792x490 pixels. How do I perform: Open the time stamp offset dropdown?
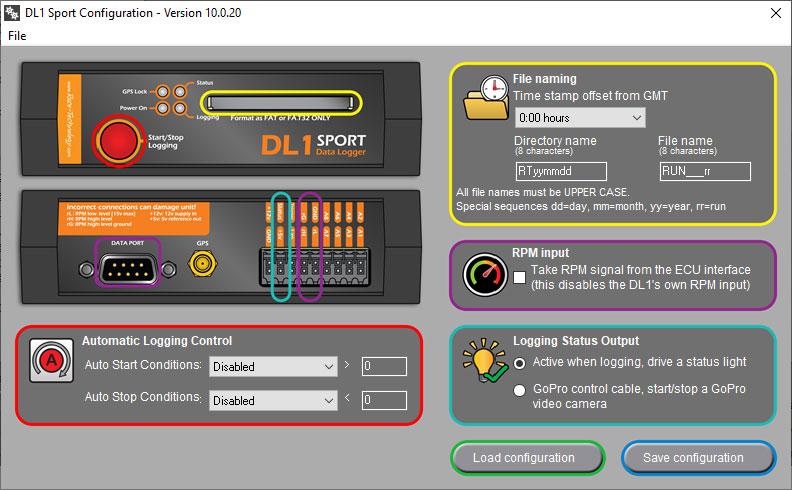point(579,118)
